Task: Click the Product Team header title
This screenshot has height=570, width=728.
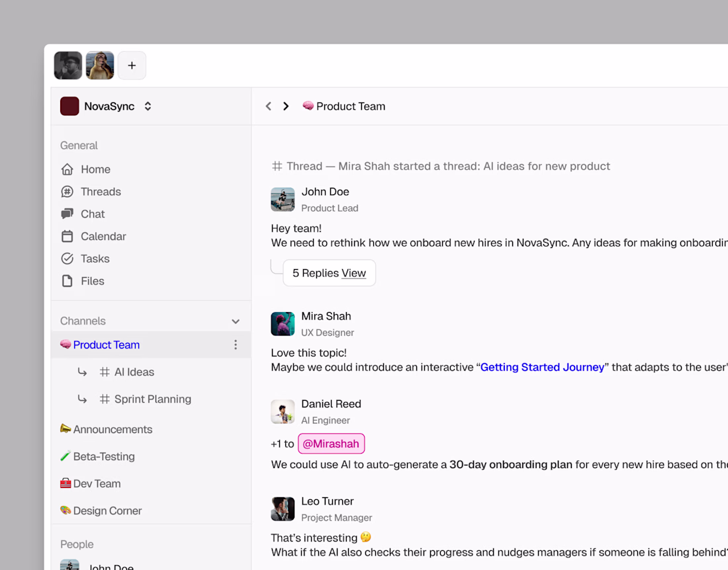Action: point(351,106)
